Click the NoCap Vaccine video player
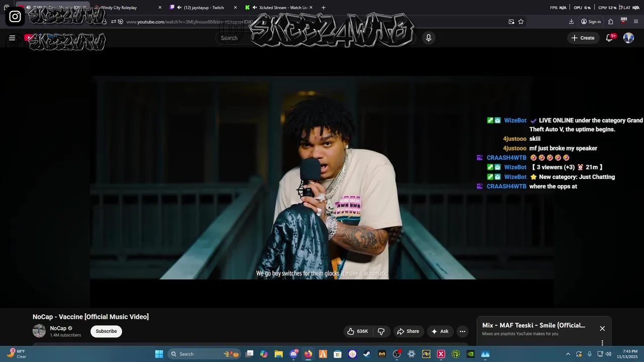 click(x=322, y=178)
